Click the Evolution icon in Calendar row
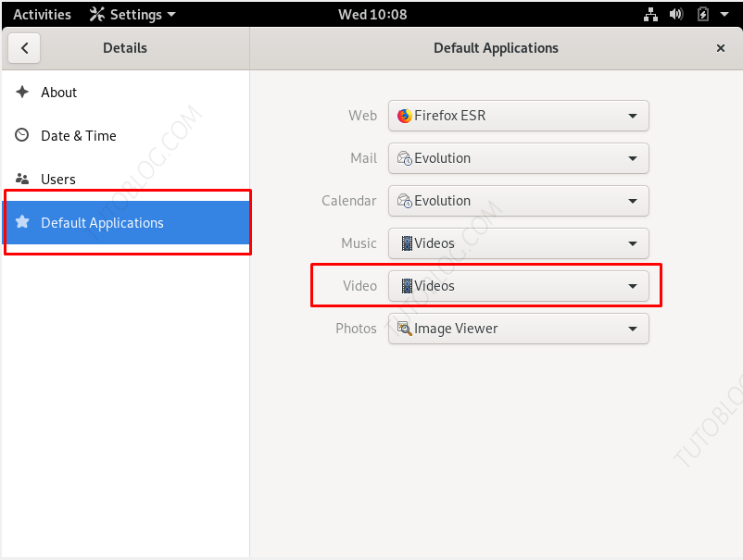 pyautogui.click(x=405, y=201)
